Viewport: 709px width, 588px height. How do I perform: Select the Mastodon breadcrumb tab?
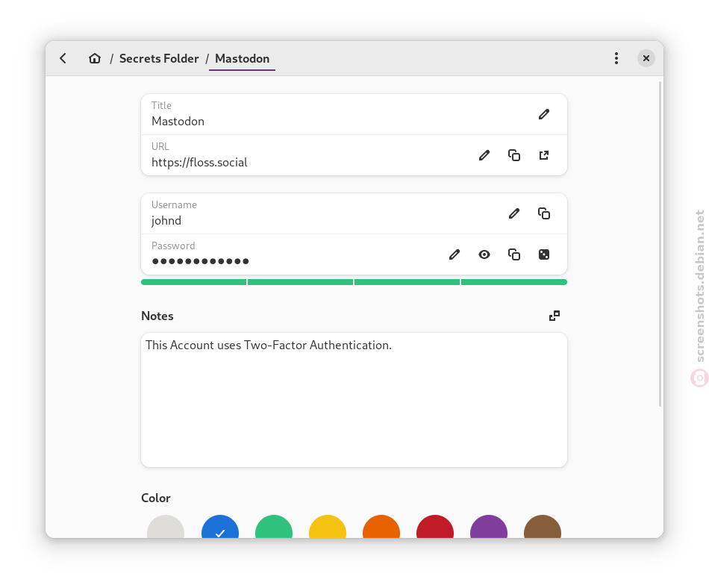pos(242,59)
